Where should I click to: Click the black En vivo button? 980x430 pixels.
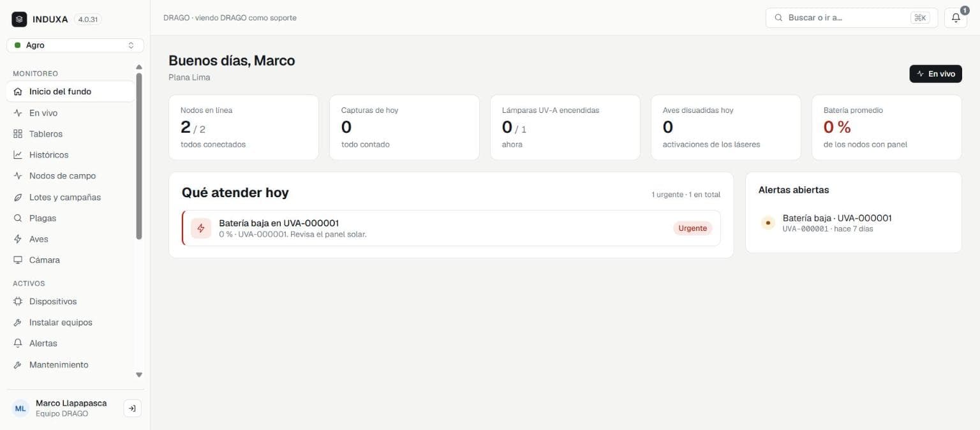click(x=935, y=74)
